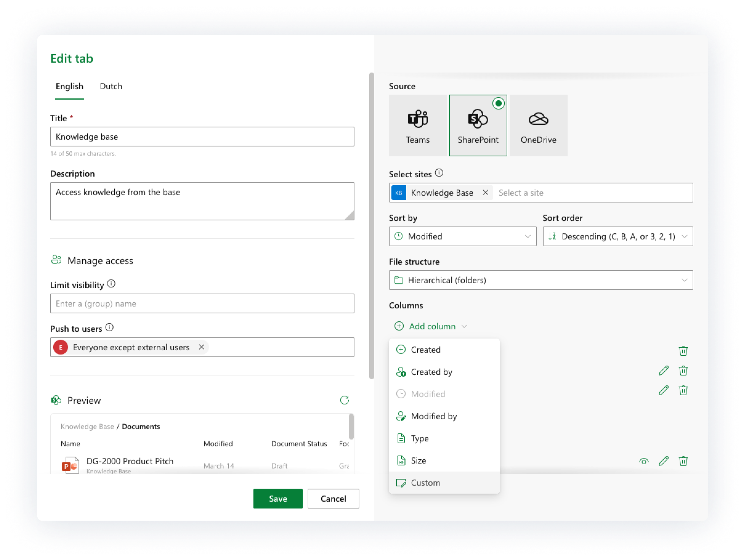Screen dimensions: 745x560
Task: Save the tab settings
Action: pos(278,499)
